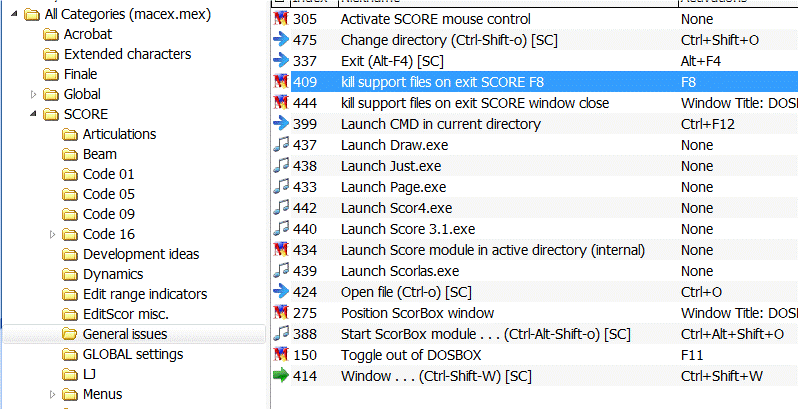Click the music note icon for Launch Score 3.1.exe
798x409 pixels.
click(x=281, y=229)
